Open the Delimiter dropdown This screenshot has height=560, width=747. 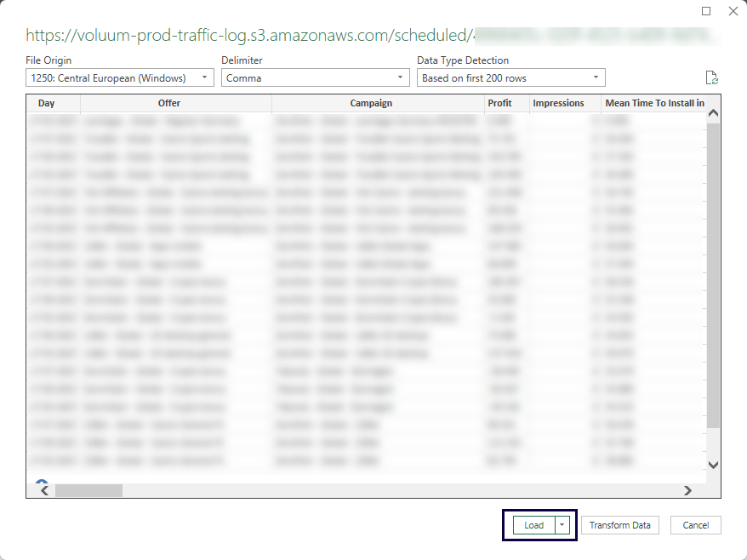pos(401,77)
